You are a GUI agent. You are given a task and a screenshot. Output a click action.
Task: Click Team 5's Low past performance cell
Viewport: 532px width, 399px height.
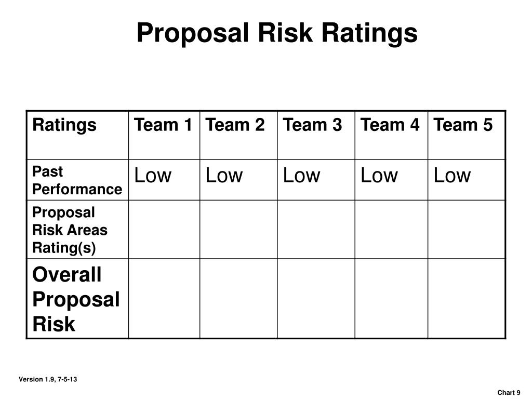[x=467, y=180]
